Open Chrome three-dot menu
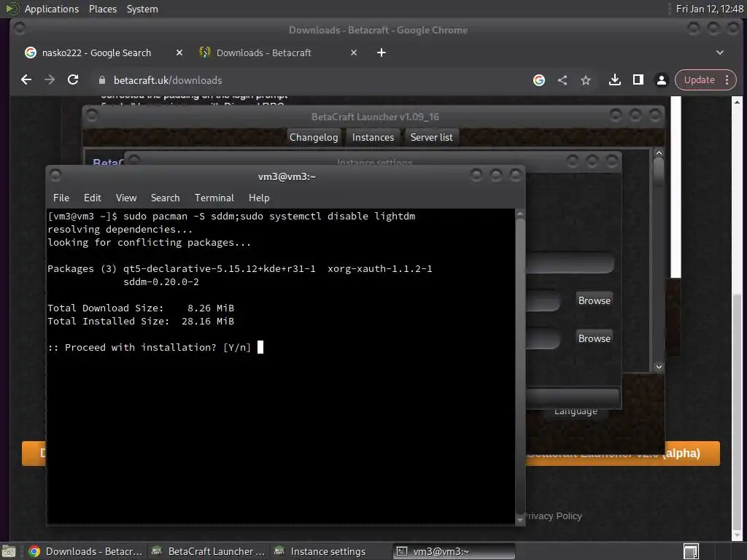 point(727,80)
